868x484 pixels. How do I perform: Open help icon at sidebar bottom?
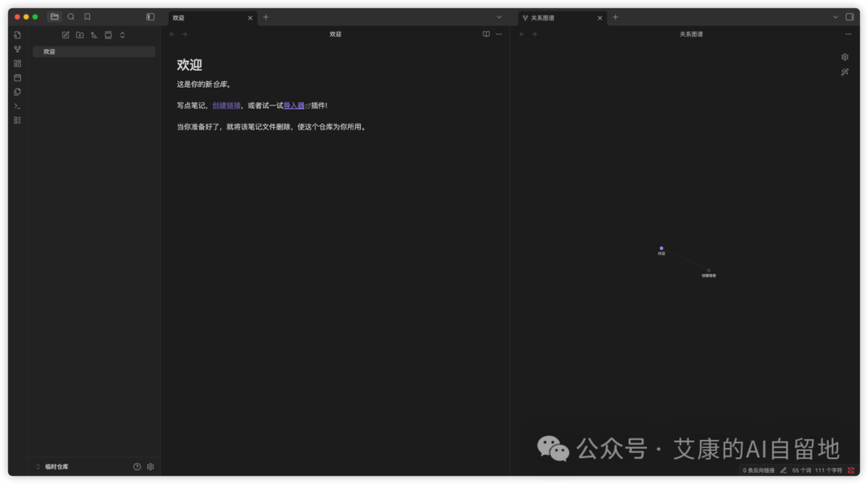137,467
